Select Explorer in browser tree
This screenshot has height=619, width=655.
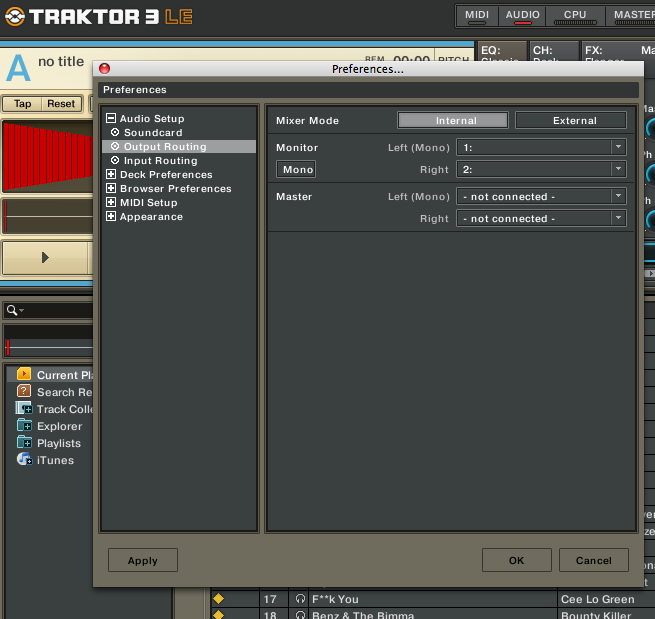point(59,426)
